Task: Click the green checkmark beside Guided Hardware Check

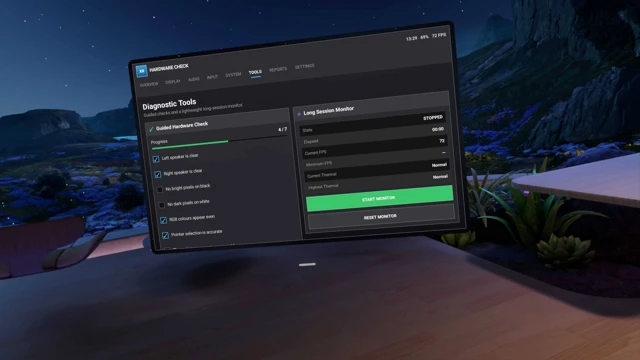Action: tap(151, 129)
